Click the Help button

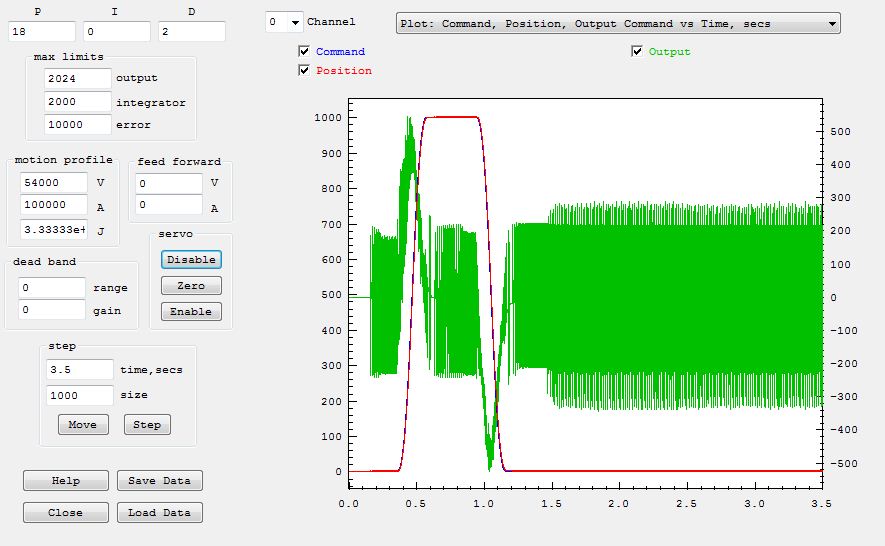coord(66,481)
